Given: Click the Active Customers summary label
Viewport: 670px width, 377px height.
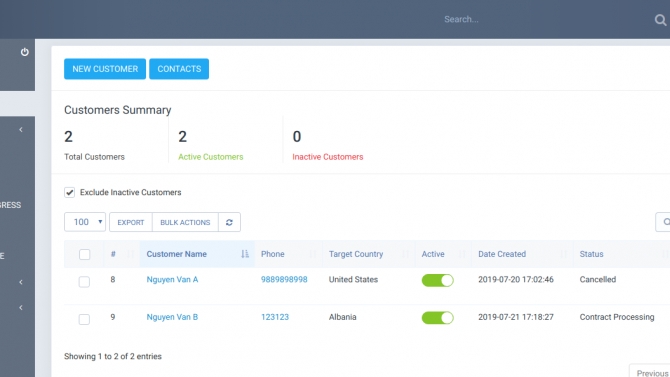Looking at the screenshot, I should (x=211, y=157).
